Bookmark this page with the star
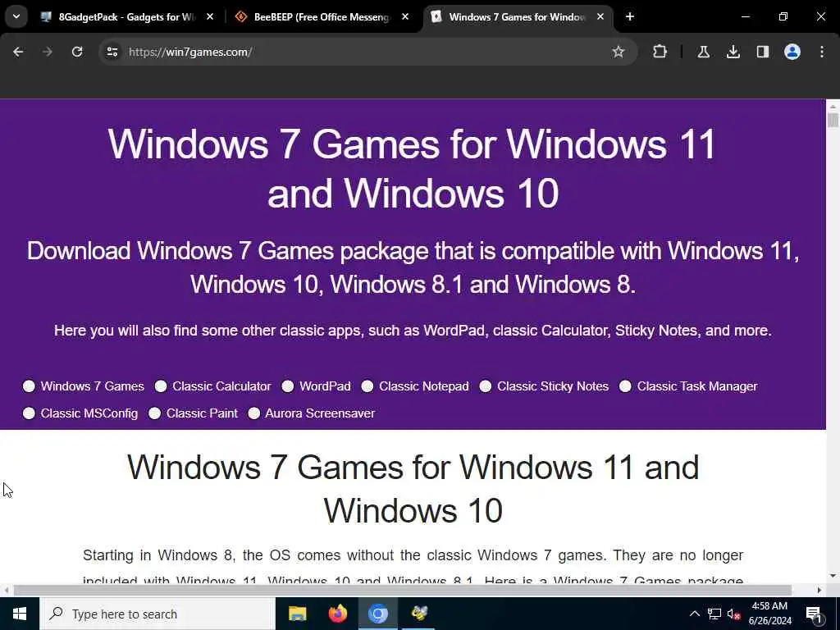 point(619,52)
